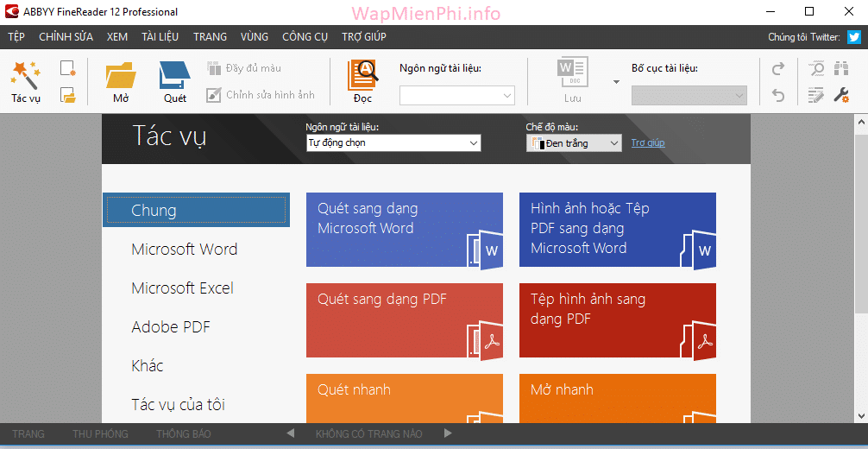Select the Adobe PDF task category
Image resolution: width=868 pixels, height=449 pixels.
171,327
